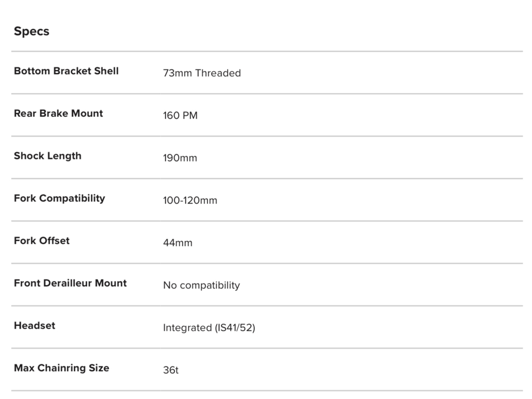The image size is (532, 399).
Task: Click the divider line below Max Chainring Size
Action: 267,391
